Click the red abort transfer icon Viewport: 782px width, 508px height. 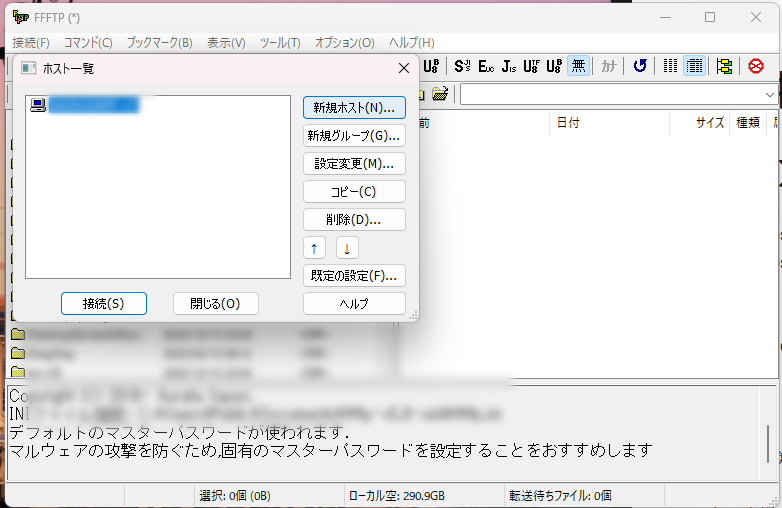point(756,66)
